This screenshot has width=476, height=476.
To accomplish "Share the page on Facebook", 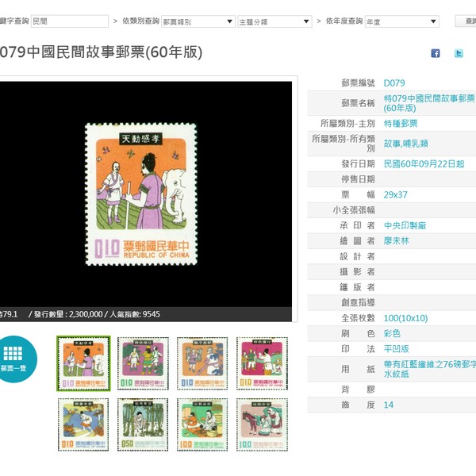I will point(436,53).
